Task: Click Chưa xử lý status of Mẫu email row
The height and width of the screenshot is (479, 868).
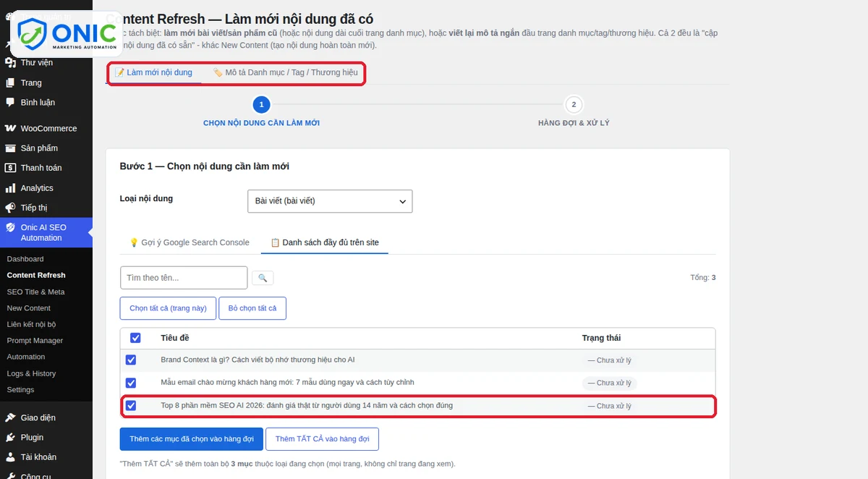Action: point(609,383)
